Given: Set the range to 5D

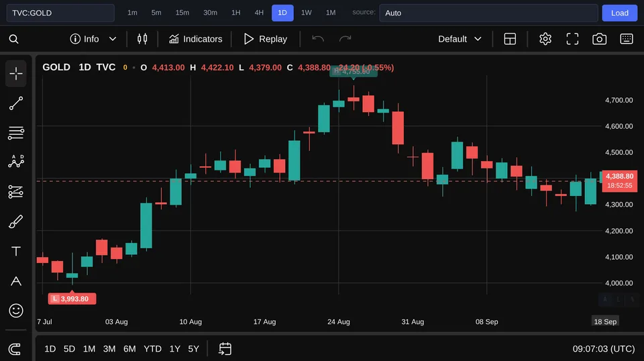Looking at the screenshot, I should tap(69, 349).
